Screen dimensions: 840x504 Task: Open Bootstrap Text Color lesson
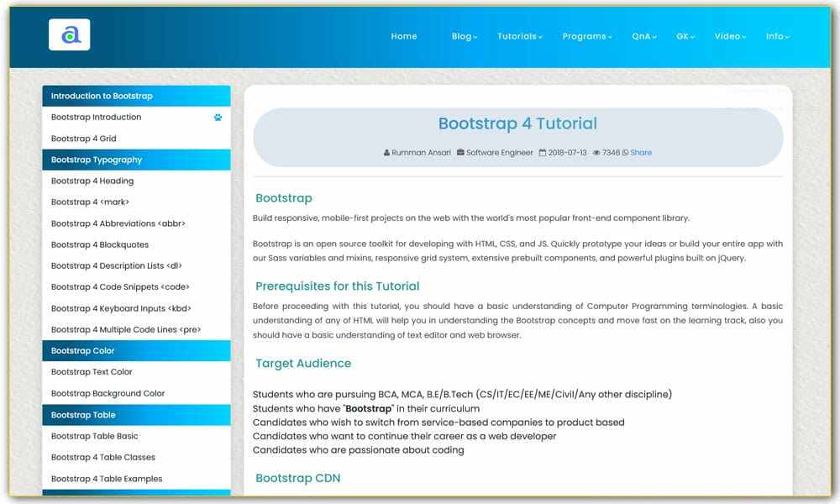click(137, 372)
